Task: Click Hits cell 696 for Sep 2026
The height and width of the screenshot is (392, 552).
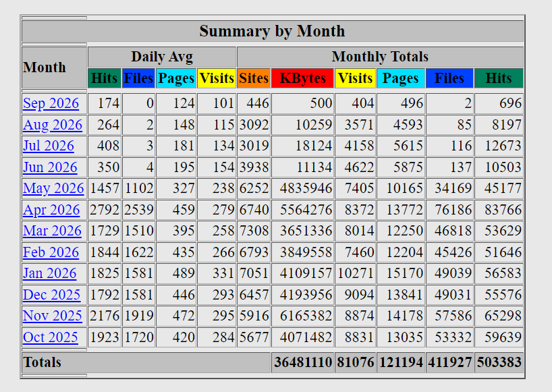Action: 499,103
